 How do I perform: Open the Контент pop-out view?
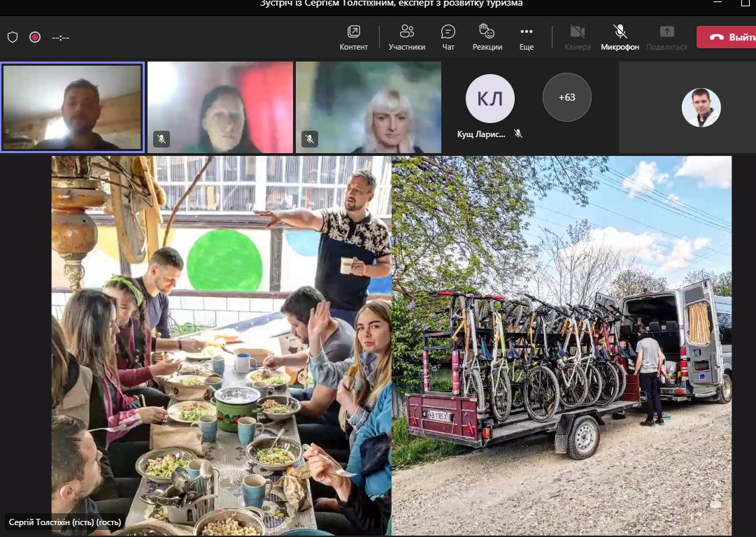353,37
